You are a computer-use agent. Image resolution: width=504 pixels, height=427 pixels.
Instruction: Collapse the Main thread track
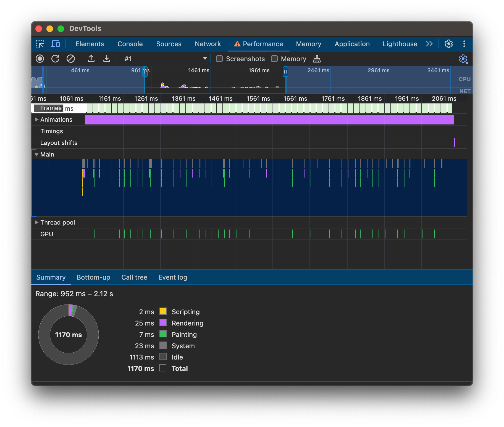pyautogui.click(x=36, y=154)
